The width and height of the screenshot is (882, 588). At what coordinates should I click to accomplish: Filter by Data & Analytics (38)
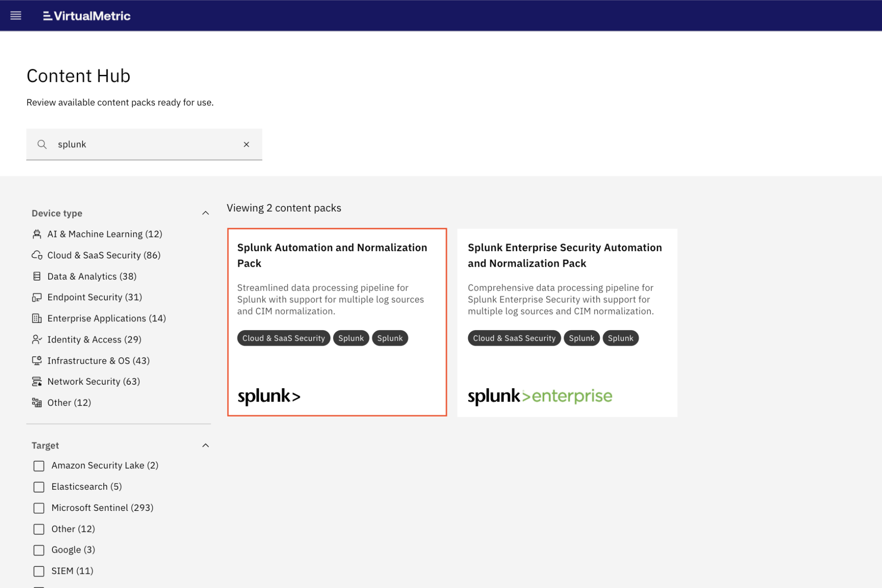click(x=92, y=276)
